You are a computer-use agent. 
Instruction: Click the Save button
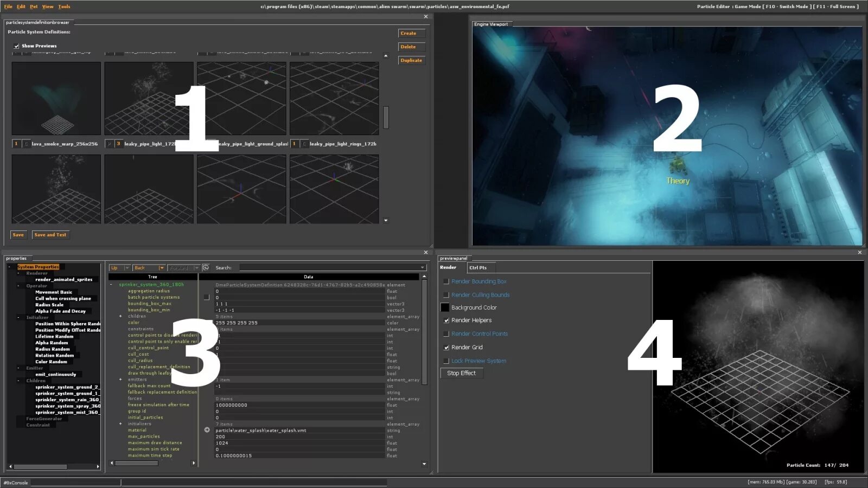point(18,235)
